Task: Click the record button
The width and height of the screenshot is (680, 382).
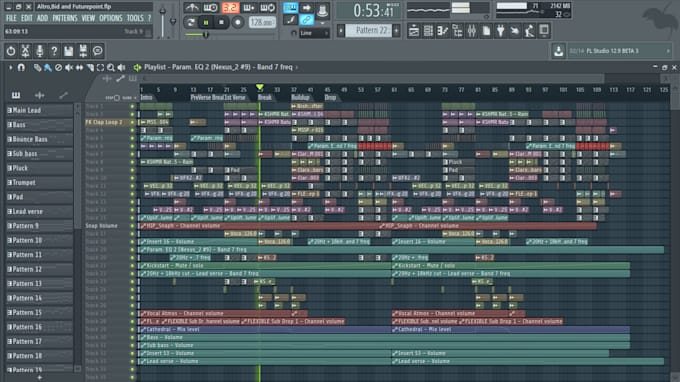Action: (237, 22)
